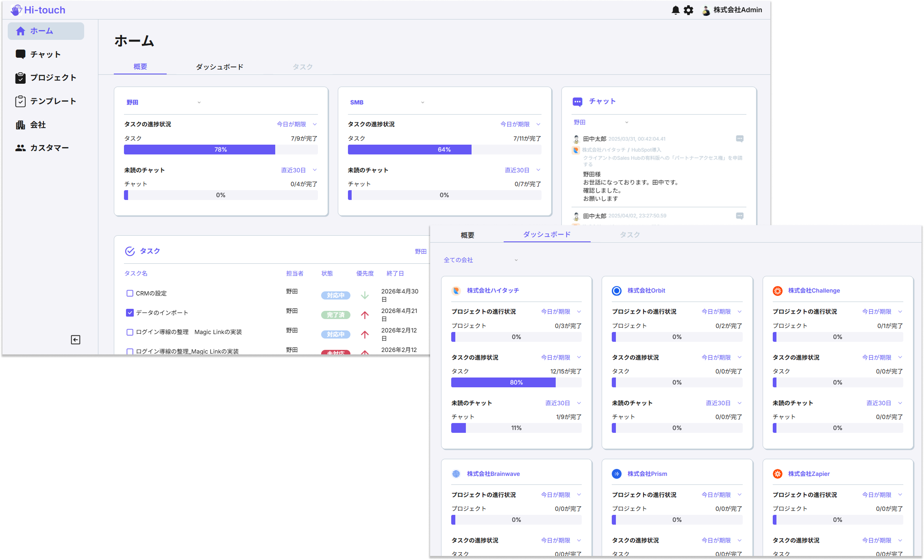Open the チャット section from the sidebar
The width and height of the screenshot is (924, 560).
pyautogui.click(x=45, y=54)
